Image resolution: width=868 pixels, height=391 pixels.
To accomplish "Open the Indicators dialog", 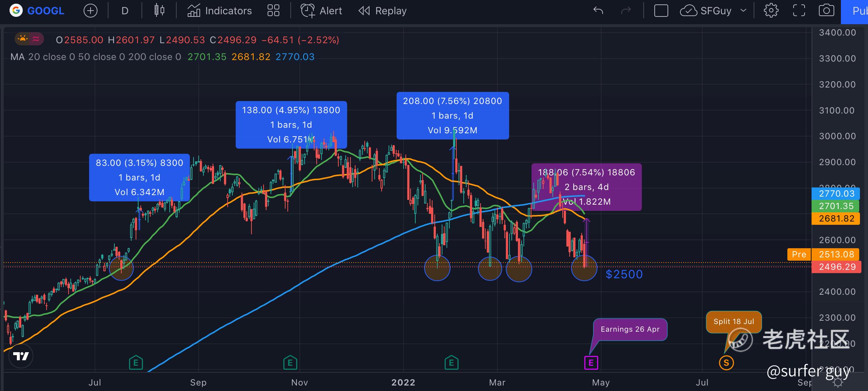I will pyautogui.click(x=220, y=11).
